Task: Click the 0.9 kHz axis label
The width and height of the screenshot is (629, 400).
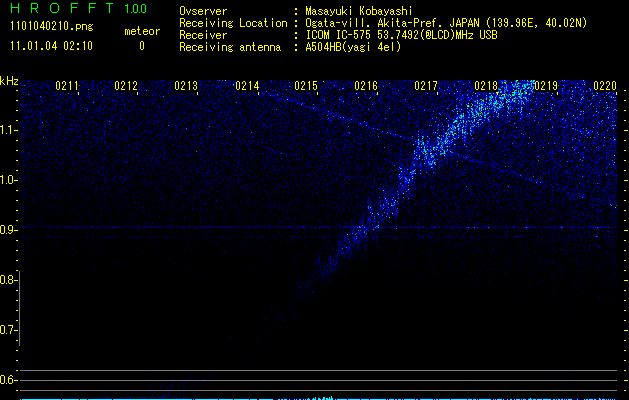Action: point(8,230)
